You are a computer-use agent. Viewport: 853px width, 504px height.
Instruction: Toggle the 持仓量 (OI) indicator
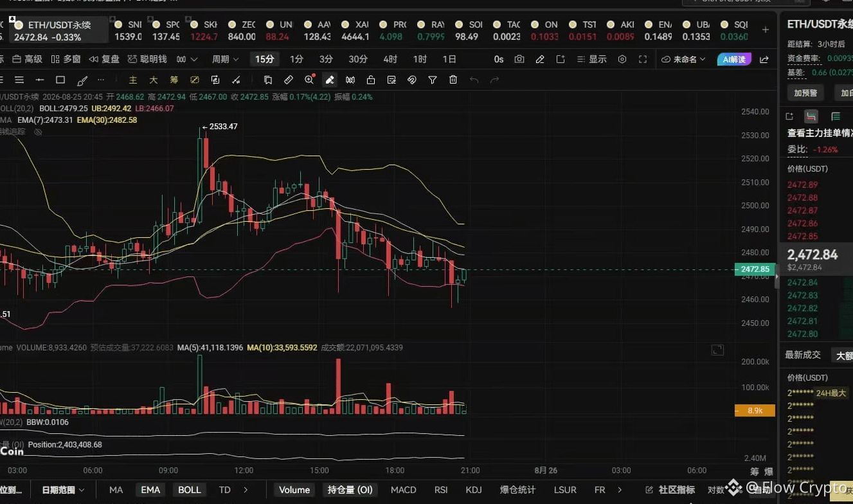[x=350, y=490]
